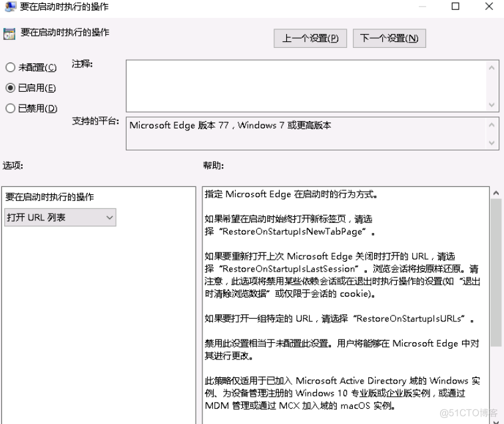Image resolution: width=504 pixels, height=424 pixels.
Task: Go to 下一个设置(N) next setting
Action: (x=389, y=38)
